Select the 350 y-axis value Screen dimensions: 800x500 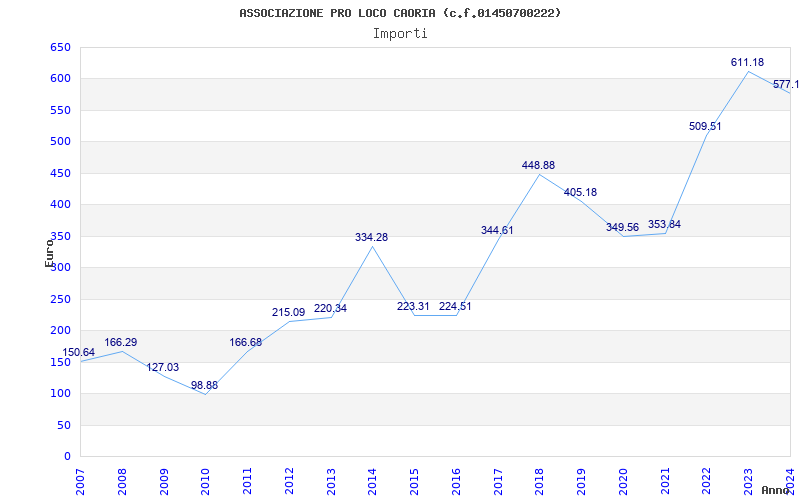click(60, 236)
